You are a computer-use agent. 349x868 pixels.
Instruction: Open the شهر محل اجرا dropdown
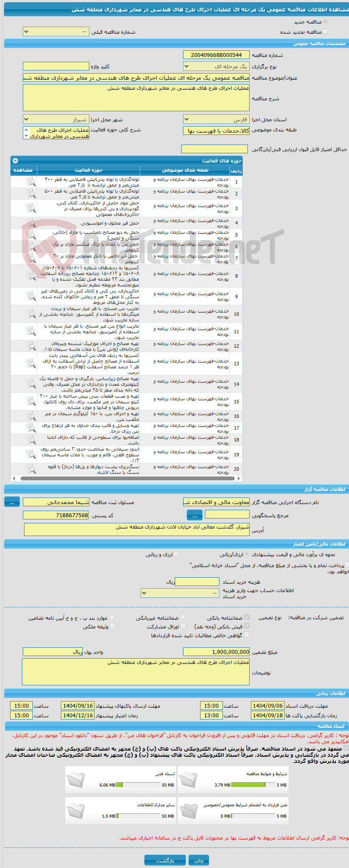56,120
